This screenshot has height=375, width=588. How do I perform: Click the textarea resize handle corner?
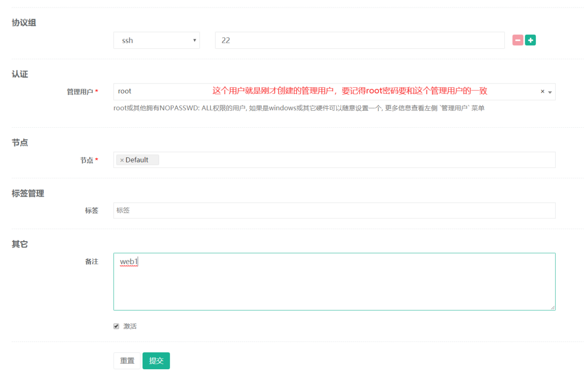click(552, 307)
